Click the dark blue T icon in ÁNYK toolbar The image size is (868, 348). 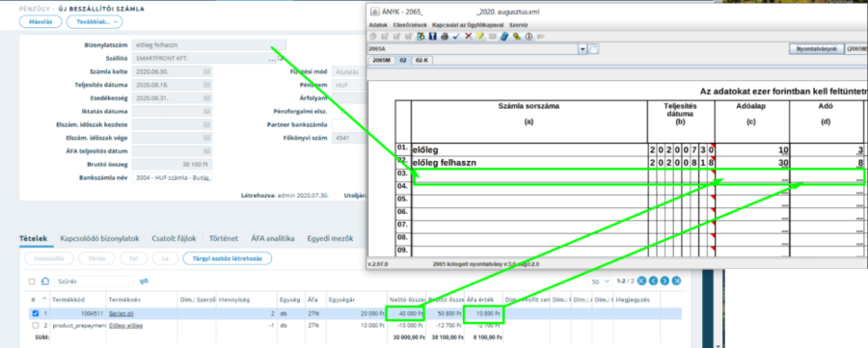432,37
